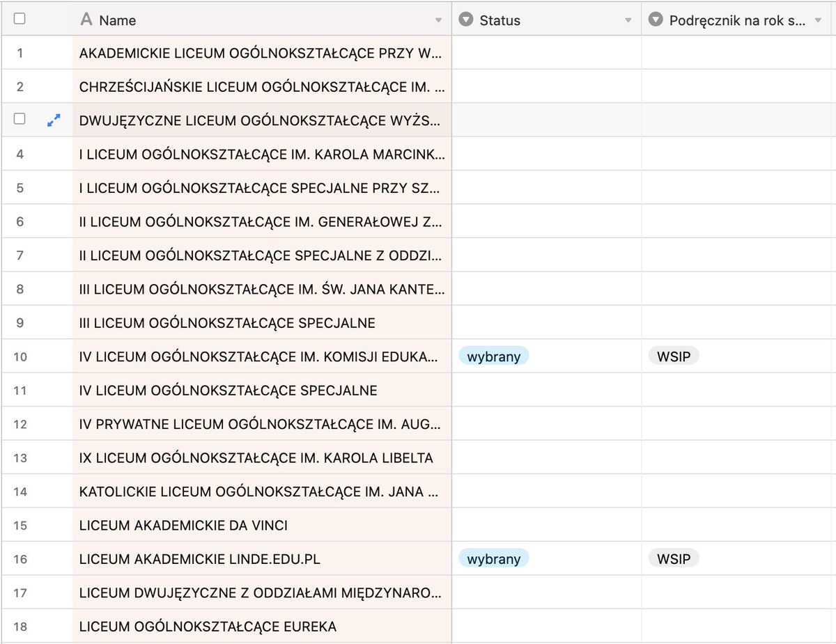836x644 pixels.
Task: Select LICEUM AKADEMICKIE LINDE.EDU.PL cell
Action: point(262,559)
